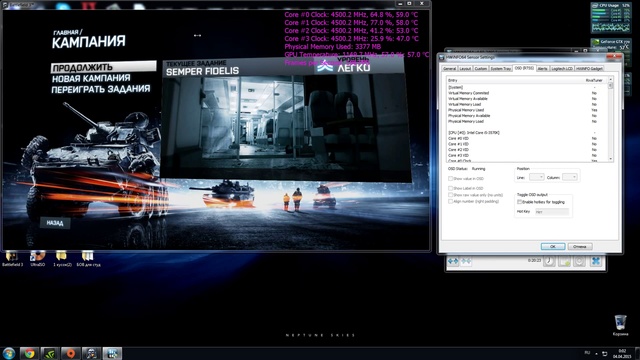This screenshot has width=640, height=360.
Task: Click the НАЗАД back button
Action: (55, 223)
